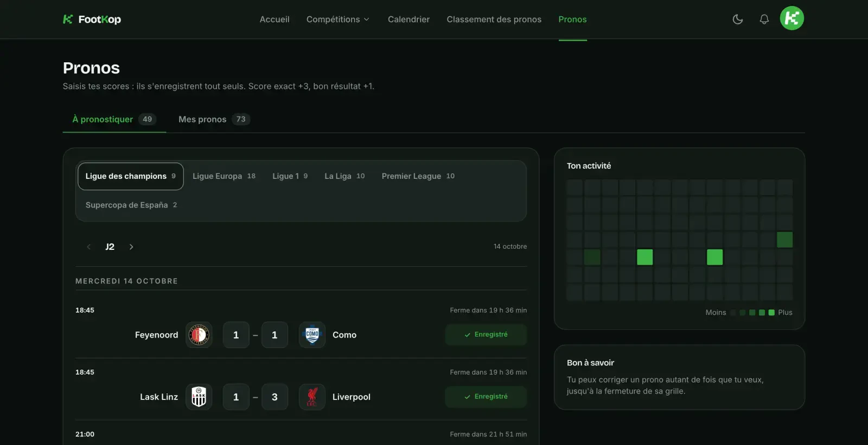
Task: Edit Lask Linz score field
Action: pos(236,397)
